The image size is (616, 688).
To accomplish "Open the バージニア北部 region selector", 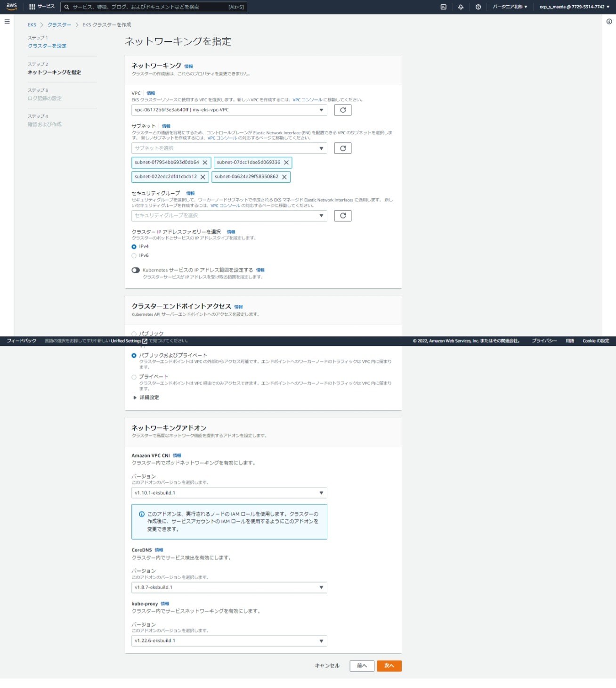I will [510, 7].
